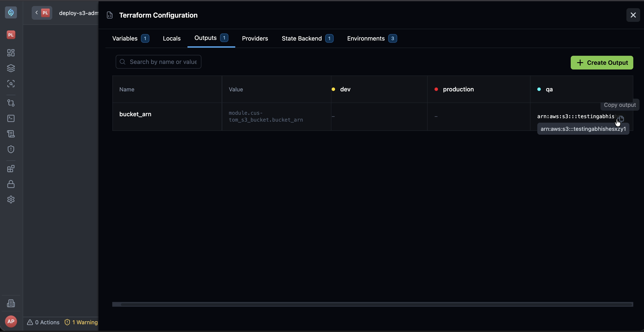Open the dashboard grid icon
644x332 pixels.
pyautogui.click(x=11, y=53)
